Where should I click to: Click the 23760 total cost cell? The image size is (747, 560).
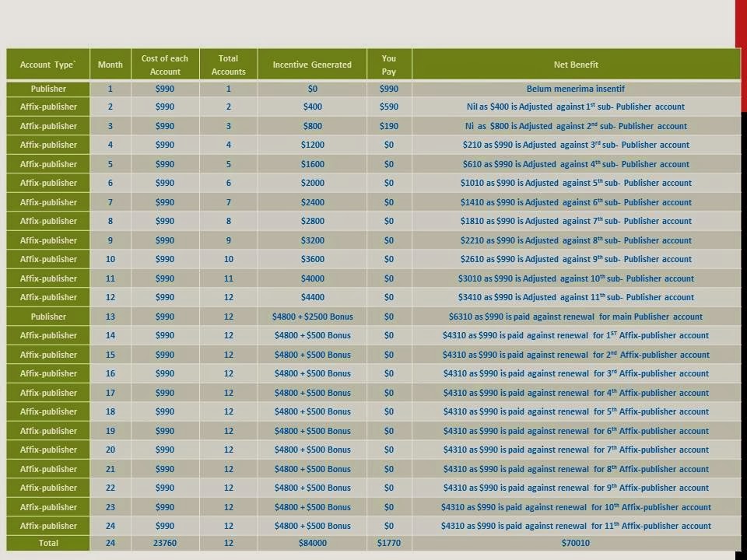(165, 543)
